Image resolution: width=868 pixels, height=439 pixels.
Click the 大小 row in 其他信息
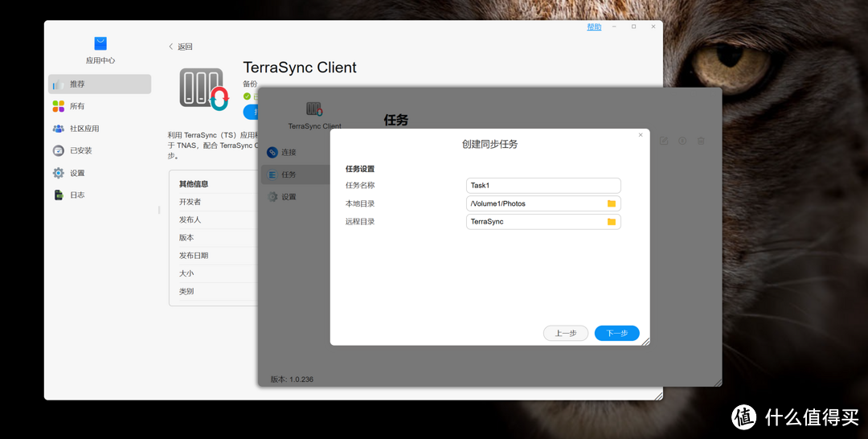pyautogui.click(x=218, y=273)
